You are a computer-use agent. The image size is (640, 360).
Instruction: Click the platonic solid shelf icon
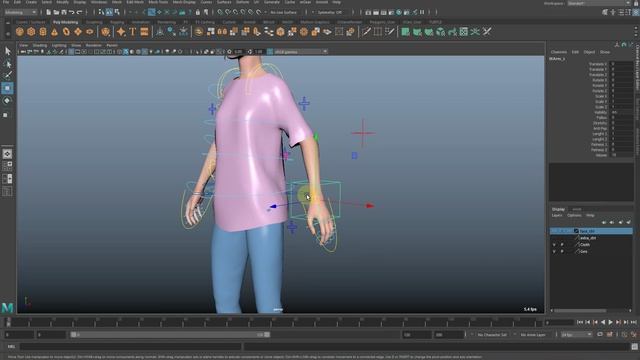tap(105, 31)
